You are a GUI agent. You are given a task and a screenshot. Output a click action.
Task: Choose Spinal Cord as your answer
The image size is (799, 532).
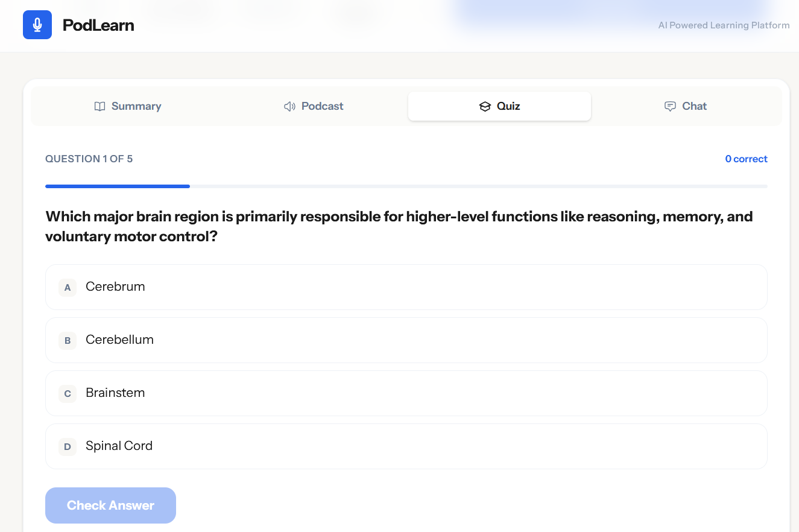click(x=405, y=446)
